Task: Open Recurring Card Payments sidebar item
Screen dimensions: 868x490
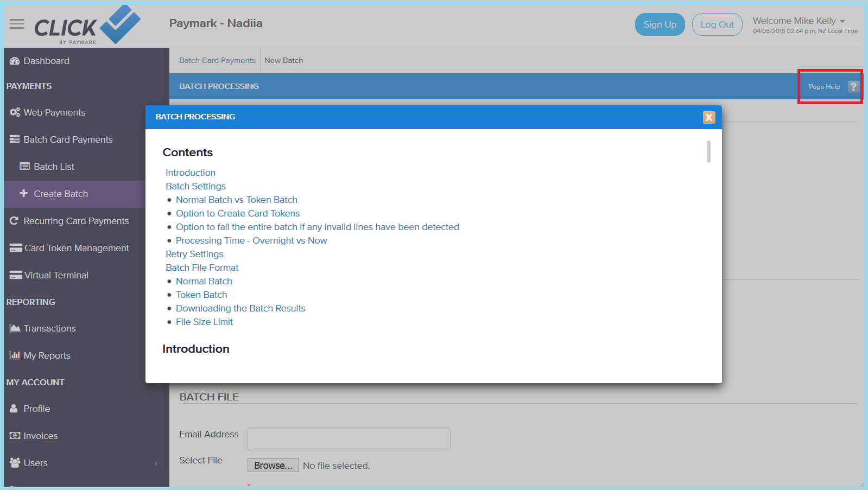Action: [76, 221]
